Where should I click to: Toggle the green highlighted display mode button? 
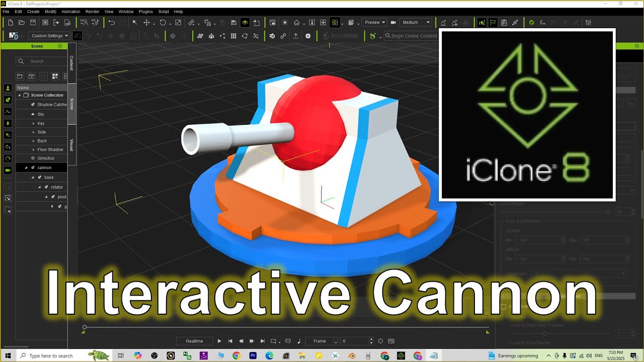[335, 22]
